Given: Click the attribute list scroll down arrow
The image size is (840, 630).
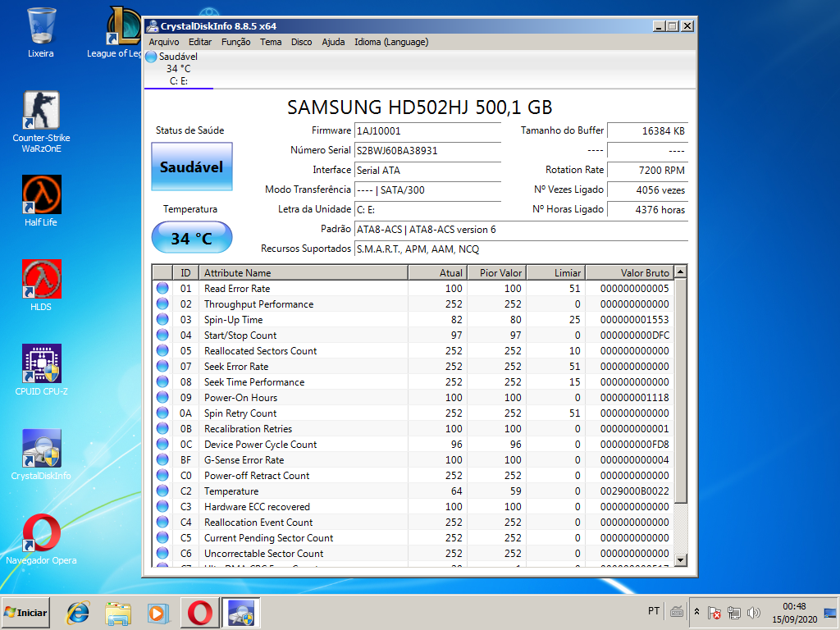Looking at the screenshot, I should [680, 559].
